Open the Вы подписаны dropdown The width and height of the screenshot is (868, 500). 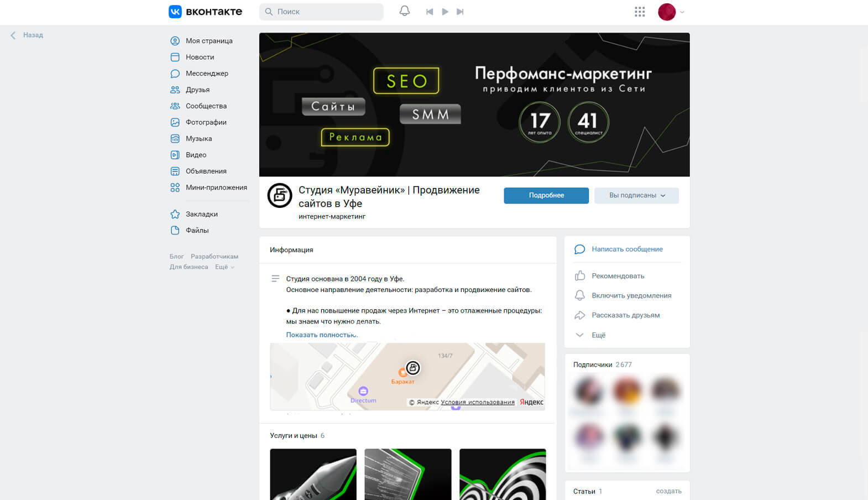636,195
